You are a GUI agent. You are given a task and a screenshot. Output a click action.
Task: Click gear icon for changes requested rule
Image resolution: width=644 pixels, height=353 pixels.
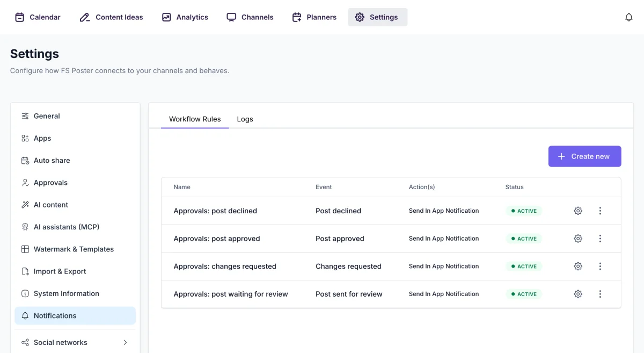(578, 266)
